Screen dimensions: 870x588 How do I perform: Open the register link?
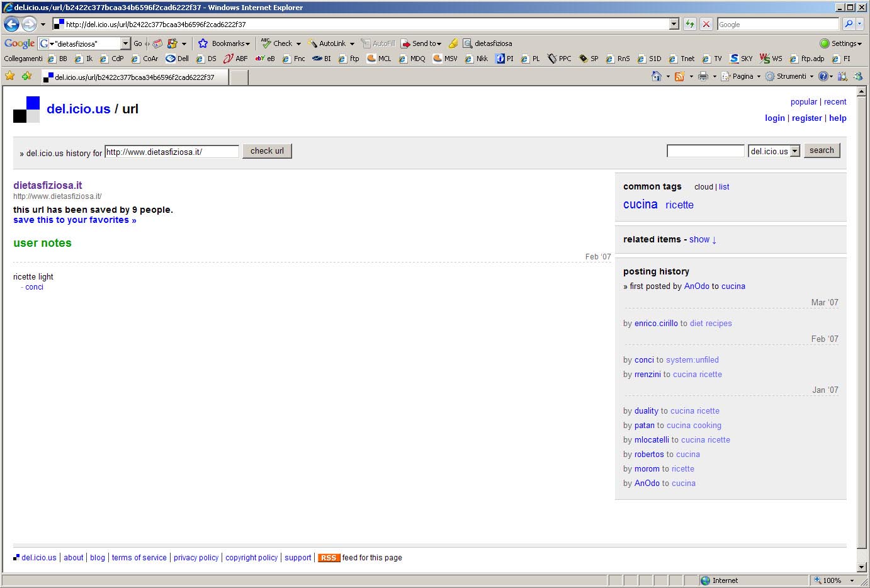click(807, 118)
